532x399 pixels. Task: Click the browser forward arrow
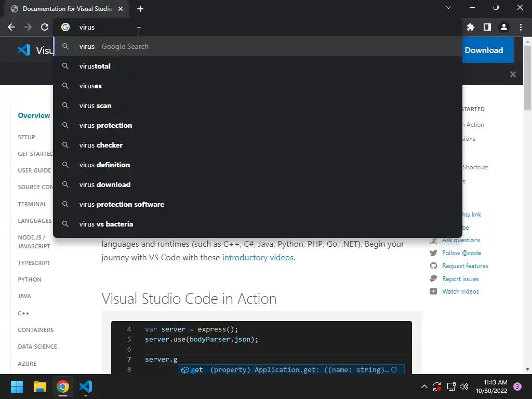click(28, 27)
